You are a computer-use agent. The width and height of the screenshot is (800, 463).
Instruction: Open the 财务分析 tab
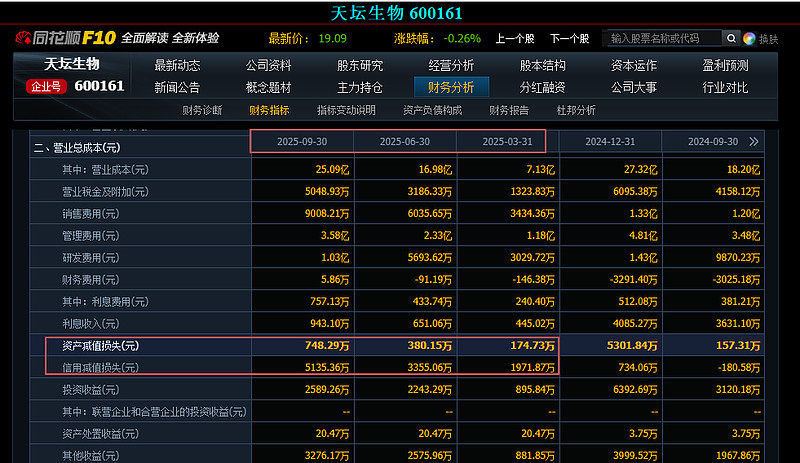451,87
